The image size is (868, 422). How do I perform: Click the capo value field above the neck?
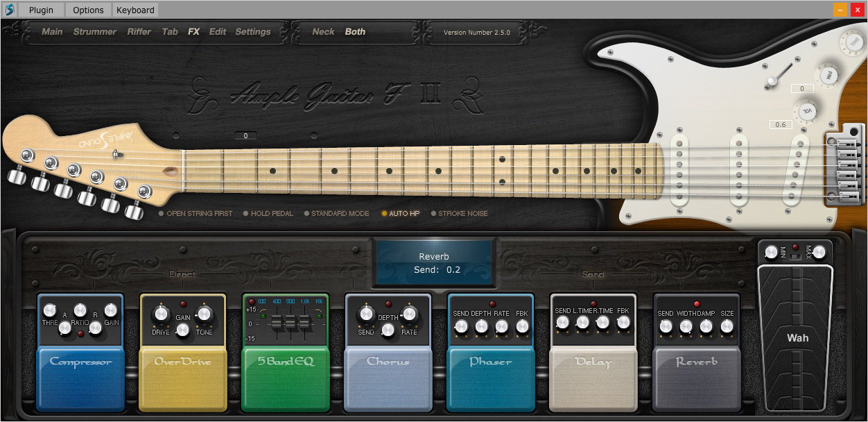click(245, 136)
